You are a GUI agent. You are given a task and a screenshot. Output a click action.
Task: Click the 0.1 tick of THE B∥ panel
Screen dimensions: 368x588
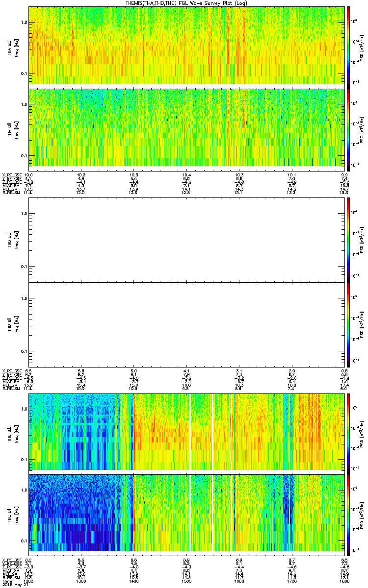(24, 541)
